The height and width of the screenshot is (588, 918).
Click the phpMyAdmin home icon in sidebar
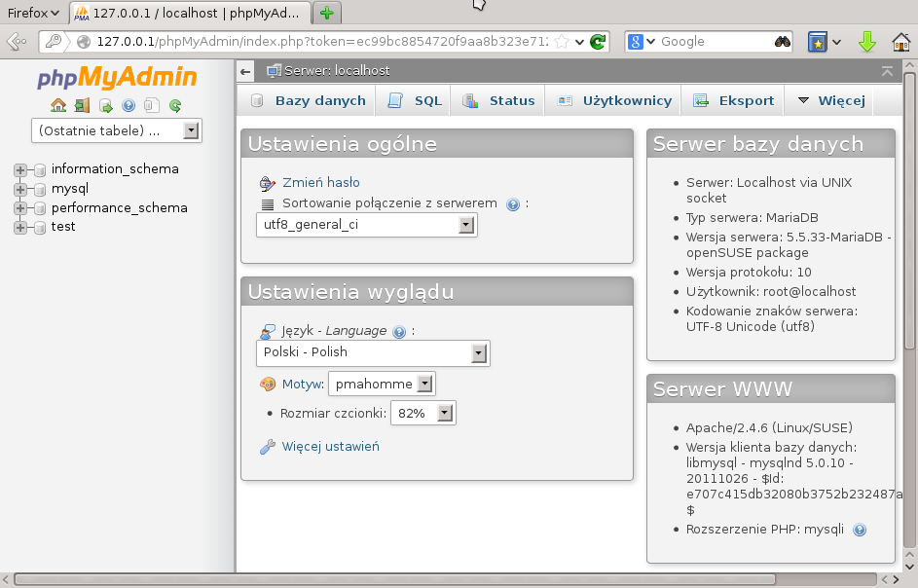click(58, 105)
